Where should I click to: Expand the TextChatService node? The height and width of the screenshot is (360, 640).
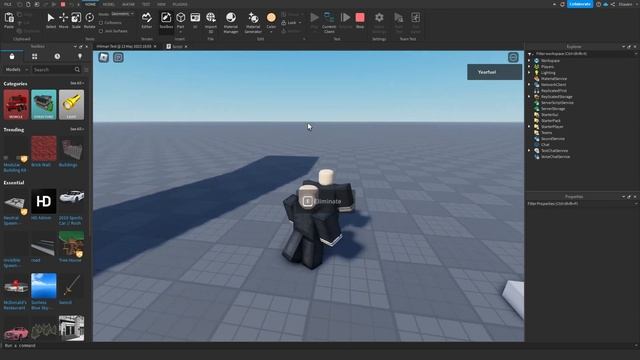[x=529, y=151]
